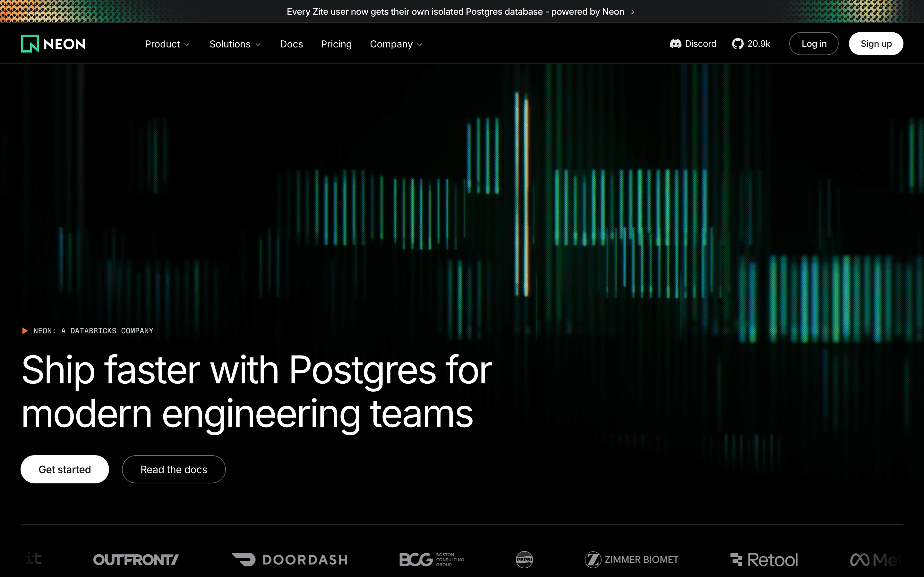The height and width of the screenshot is (577, 924).
Task: Click the DoorDash logo
Action: [x=290, y=559]
